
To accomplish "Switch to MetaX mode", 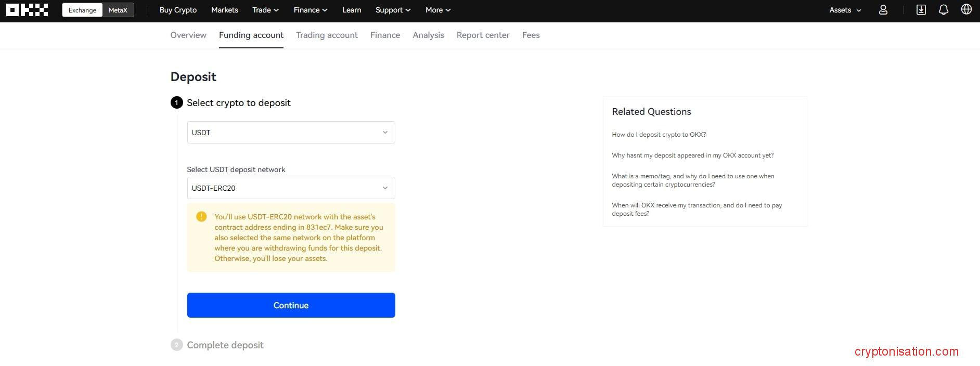I will click(x=118, y=10).
